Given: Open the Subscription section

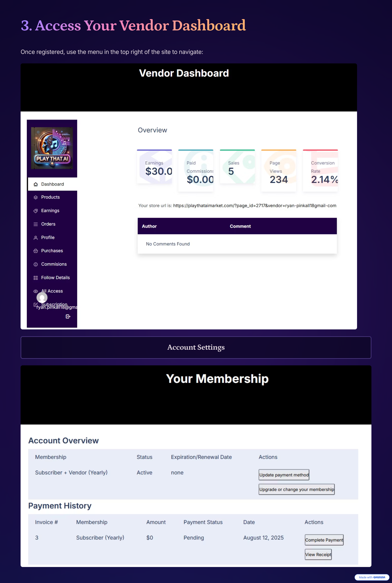Looking at the screenshot, I should click(x=55, y=304).
